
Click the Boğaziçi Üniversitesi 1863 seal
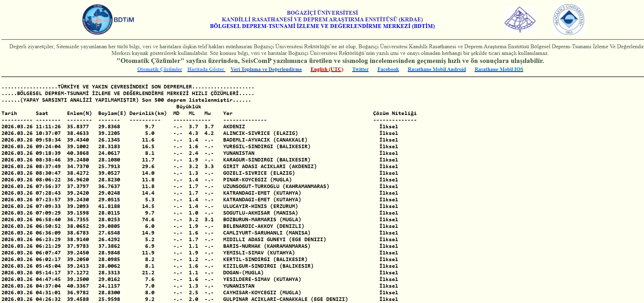[569, 20]
